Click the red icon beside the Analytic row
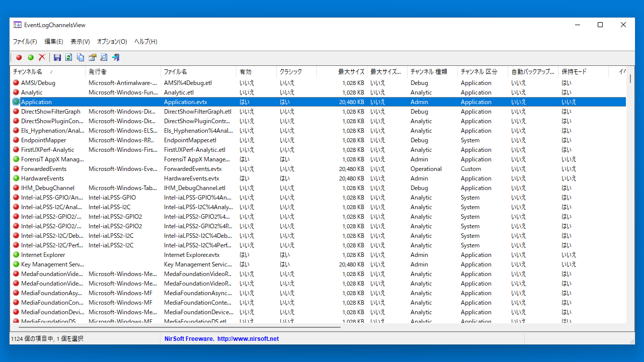 pyautogui.click(x=16, y=93)
